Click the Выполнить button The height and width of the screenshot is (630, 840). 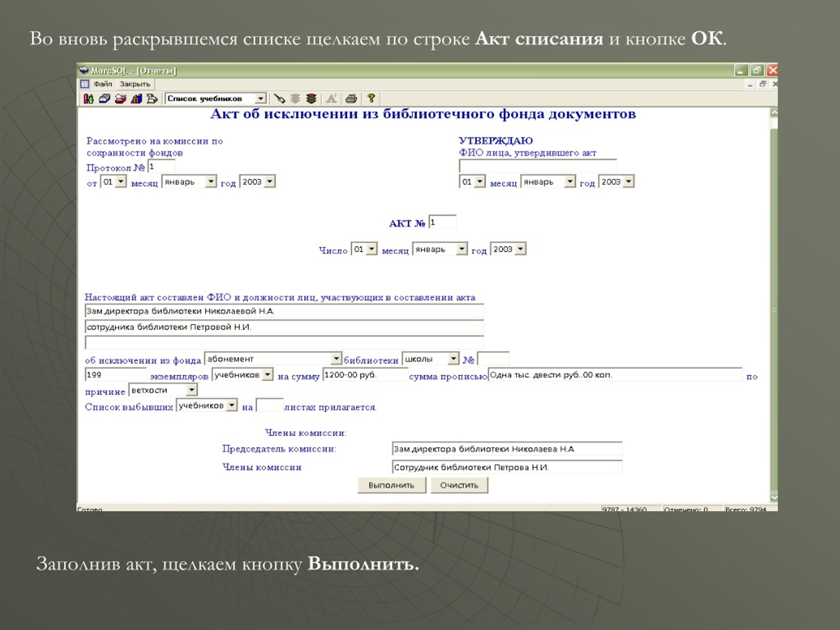pos(391,485)
